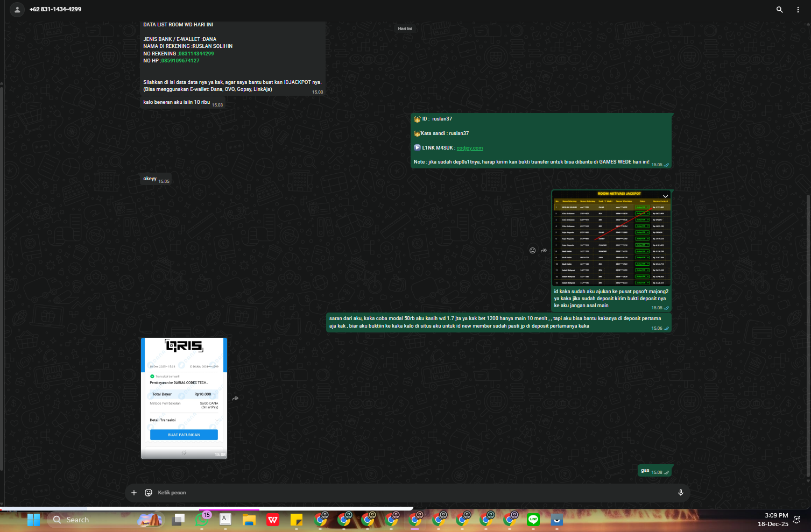Open message options chevron on jackpot image
Screen dimensions: 811x532
(665, 196)
